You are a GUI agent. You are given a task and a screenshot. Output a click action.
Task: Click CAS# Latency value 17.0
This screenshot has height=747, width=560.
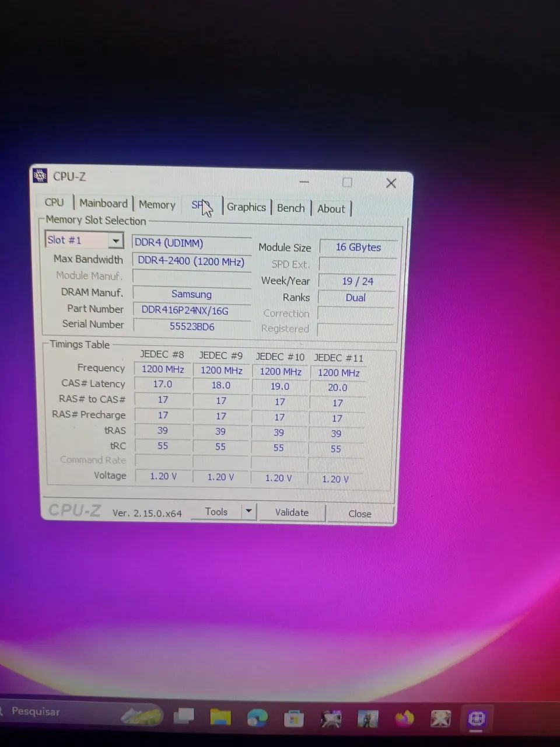click(163, 384)
